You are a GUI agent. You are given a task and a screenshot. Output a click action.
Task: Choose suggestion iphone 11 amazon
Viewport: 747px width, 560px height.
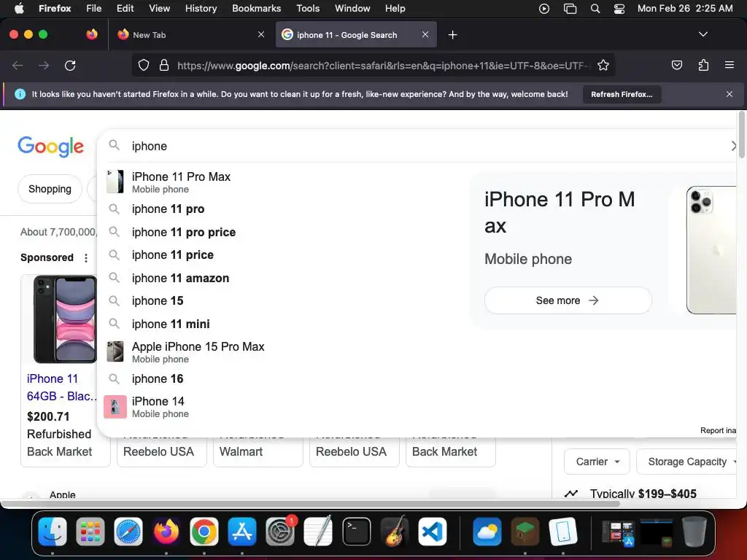tap(281, 278)
